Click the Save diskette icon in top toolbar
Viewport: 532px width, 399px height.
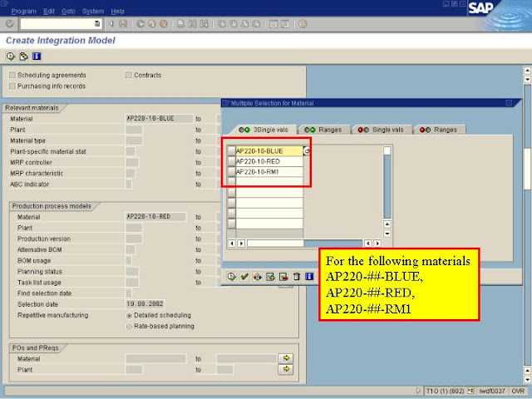[122, 24]
